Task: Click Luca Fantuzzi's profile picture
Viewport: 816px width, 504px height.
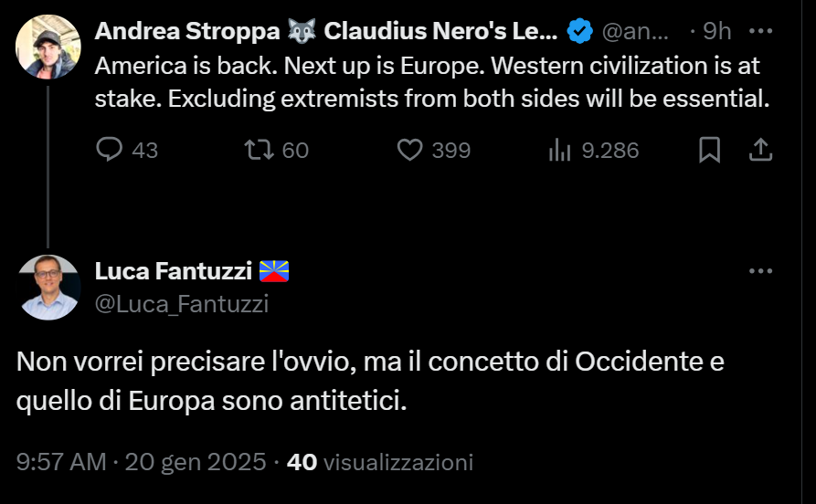Action: [48, 287]
